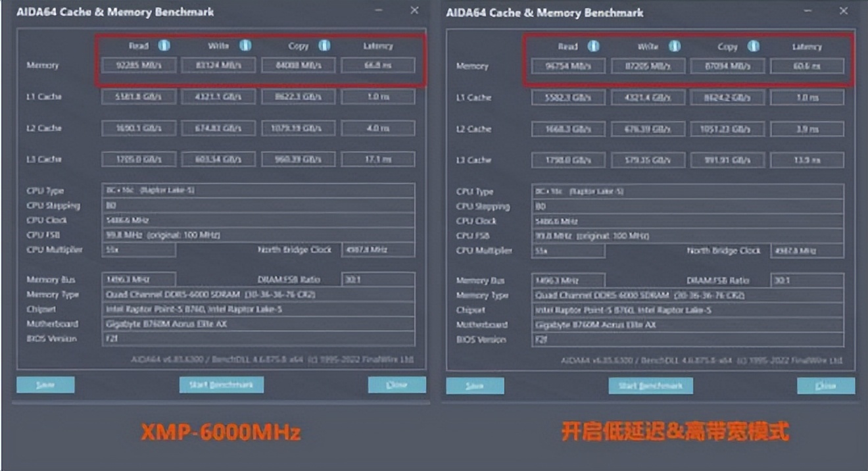Click the 8622.3 GB/s L1 copy value
868x471 pixels.
pyautogui.click(x=299, y=97)
